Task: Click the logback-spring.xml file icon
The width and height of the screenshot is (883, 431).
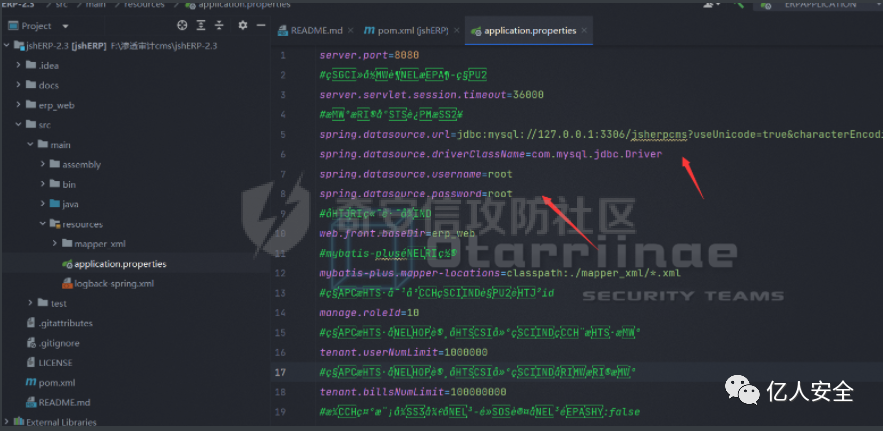Action: point(67,283)
